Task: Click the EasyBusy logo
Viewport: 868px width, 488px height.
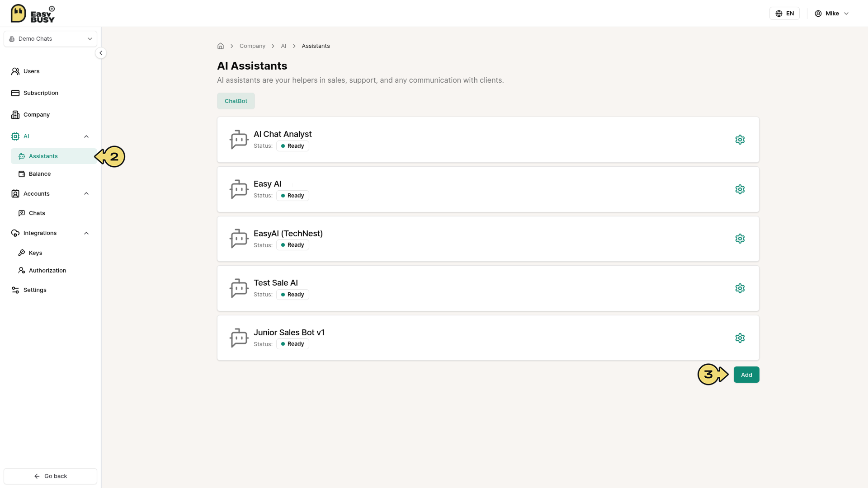Action: point(33,14)
